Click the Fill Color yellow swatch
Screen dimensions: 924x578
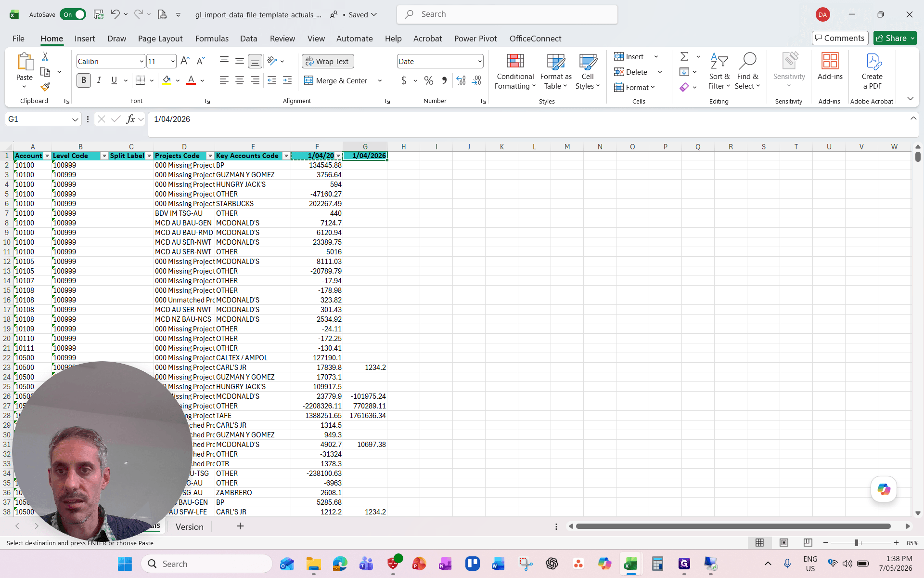(x=167, y=80)
